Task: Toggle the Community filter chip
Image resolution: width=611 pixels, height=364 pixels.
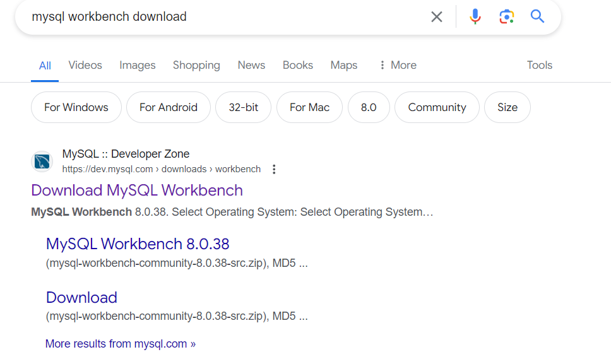Action: 437,107
